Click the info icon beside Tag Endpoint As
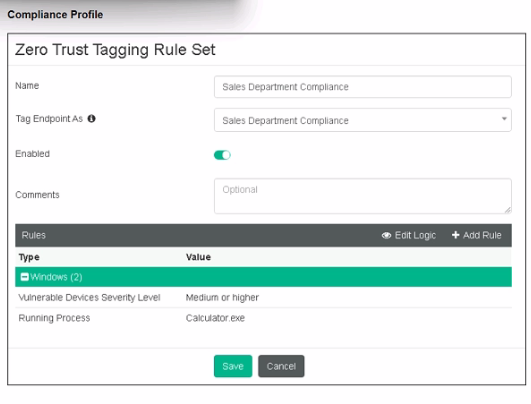 (x=91, y=119)
